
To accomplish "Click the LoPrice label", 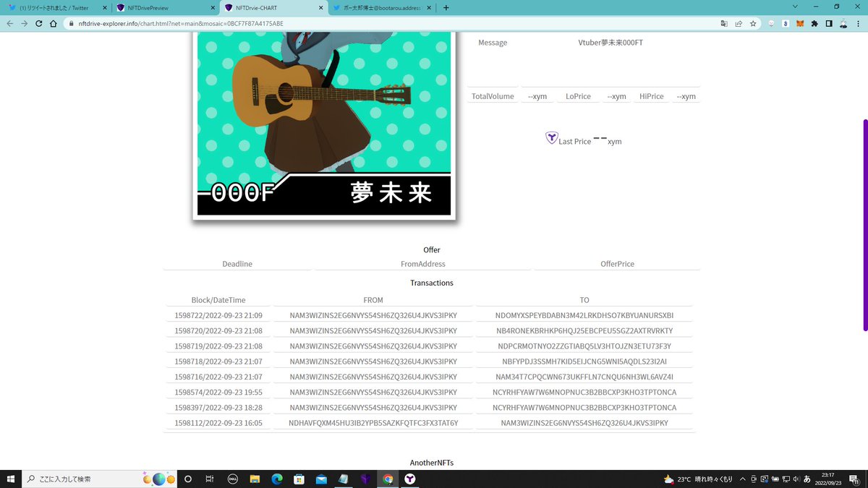I will click(x=578, y=96).
